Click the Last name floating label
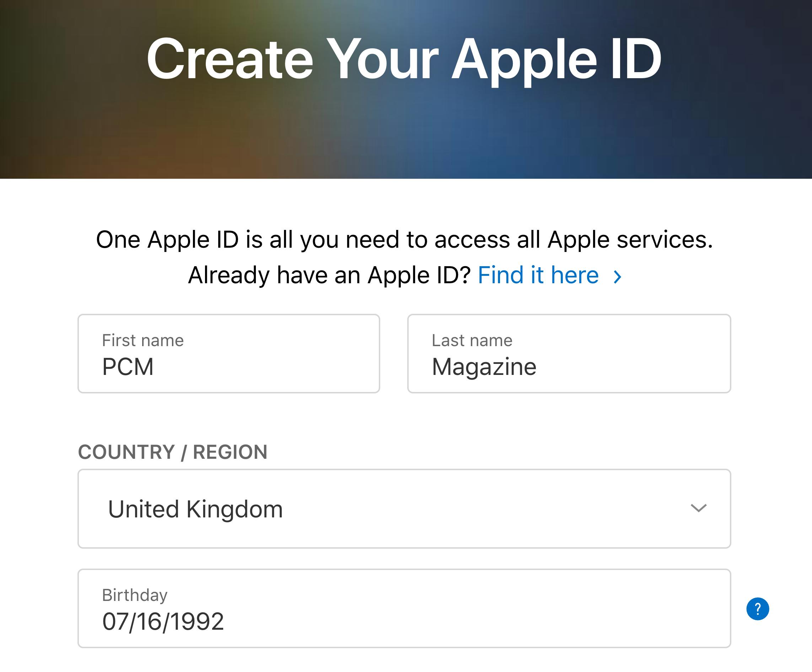812x672 pixels. coord(472,340)
